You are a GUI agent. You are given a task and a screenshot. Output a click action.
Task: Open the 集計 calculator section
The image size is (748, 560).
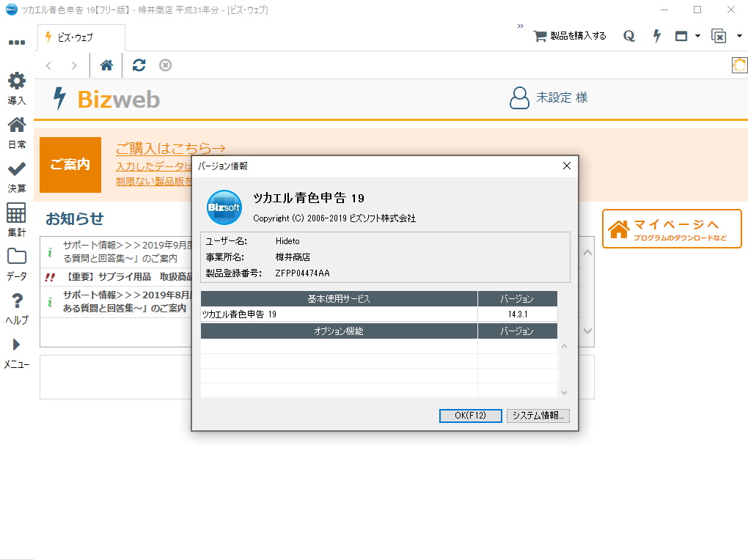click(x=17, y=221)
